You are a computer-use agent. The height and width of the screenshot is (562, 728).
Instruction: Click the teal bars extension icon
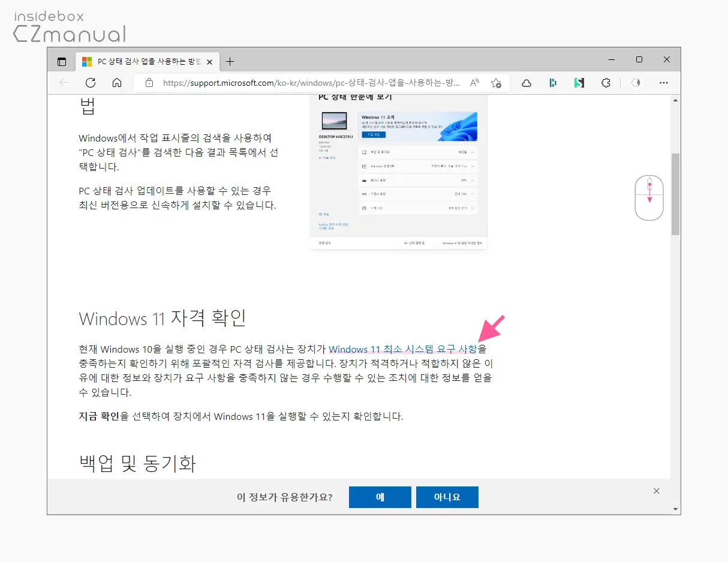coord(553,83)
